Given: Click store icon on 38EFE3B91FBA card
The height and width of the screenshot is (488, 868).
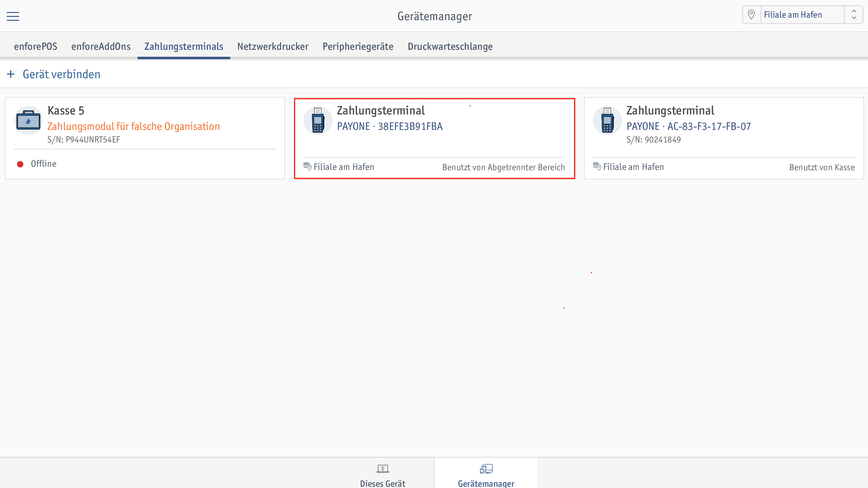Looking at the screenshot, I should (307, 166).
